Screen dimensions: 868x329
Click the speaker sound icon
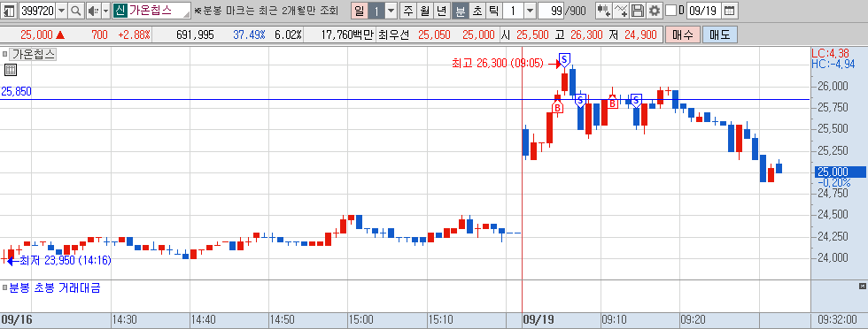94,10
